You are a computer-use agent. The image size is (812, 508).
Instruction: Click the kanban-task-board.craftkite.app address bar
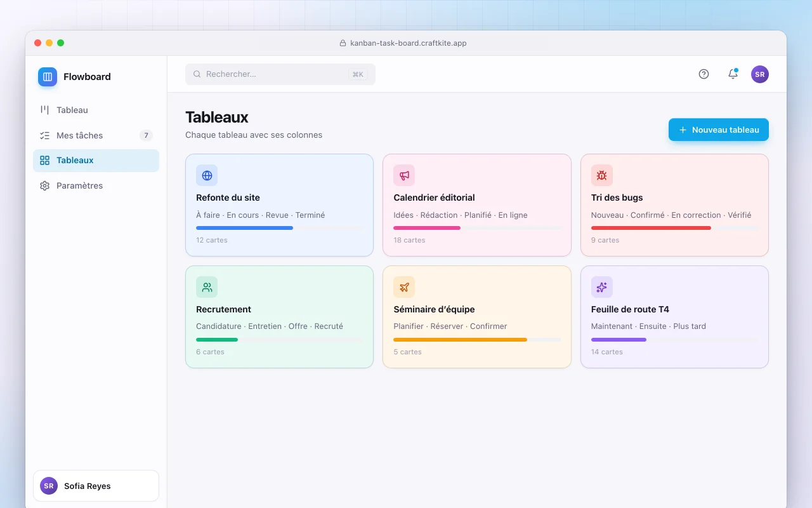pyautogui.click(x=403, y=43)
